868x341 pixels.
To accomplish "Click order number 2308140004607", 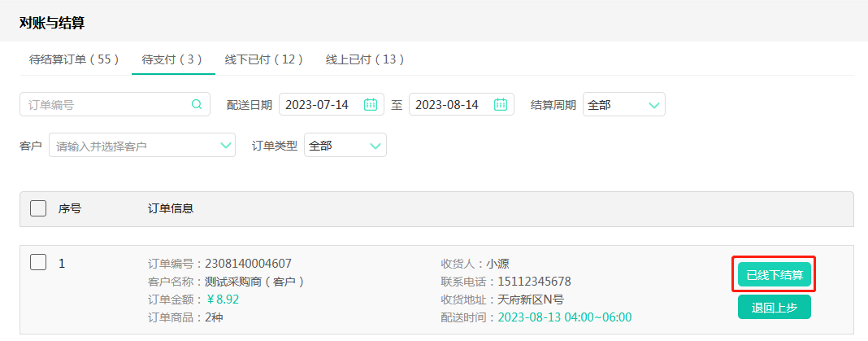I will [248, 263].
